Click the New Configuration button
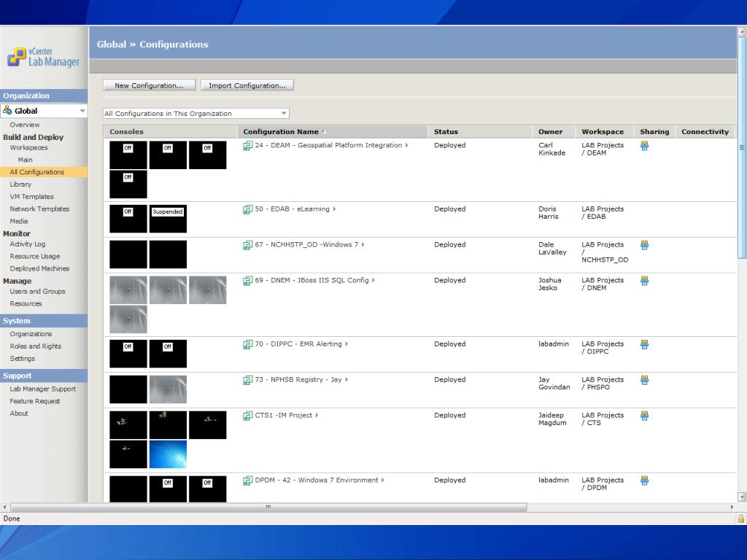The height and width of the screenshot is (560, 747). pyautogui.click(x=149, y=85)
